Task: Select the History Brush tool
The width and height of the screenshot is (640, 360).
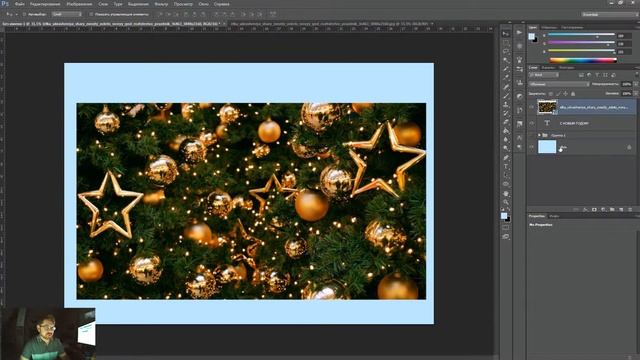Action: click(506, 113)
